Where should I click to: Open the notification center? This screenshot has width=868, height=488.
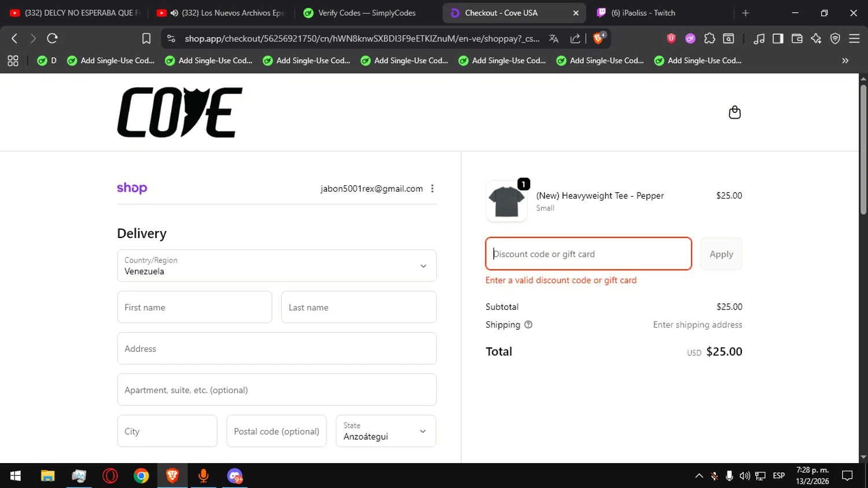click(848, 476)
